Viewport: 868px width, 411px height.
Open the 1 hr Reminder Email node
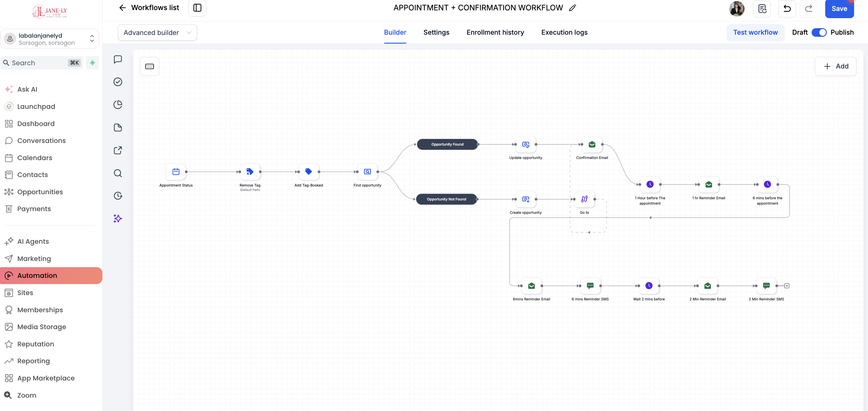coord(709,184)
